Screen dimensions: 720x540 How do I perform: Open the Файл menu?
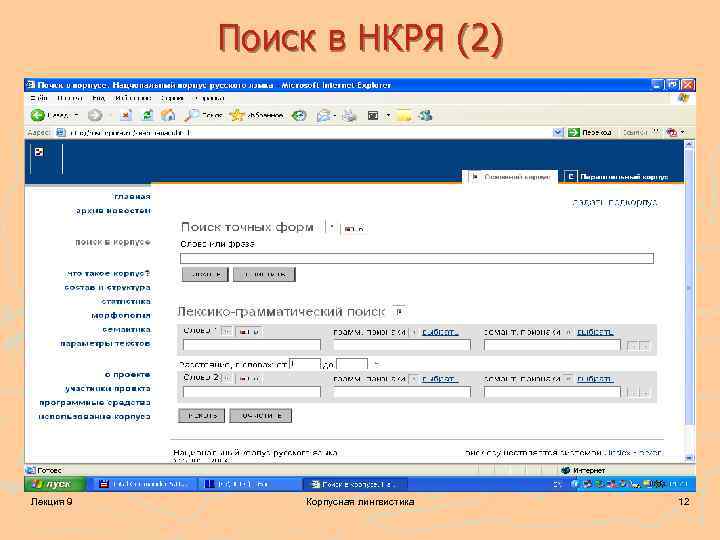[x=39, y=98]
